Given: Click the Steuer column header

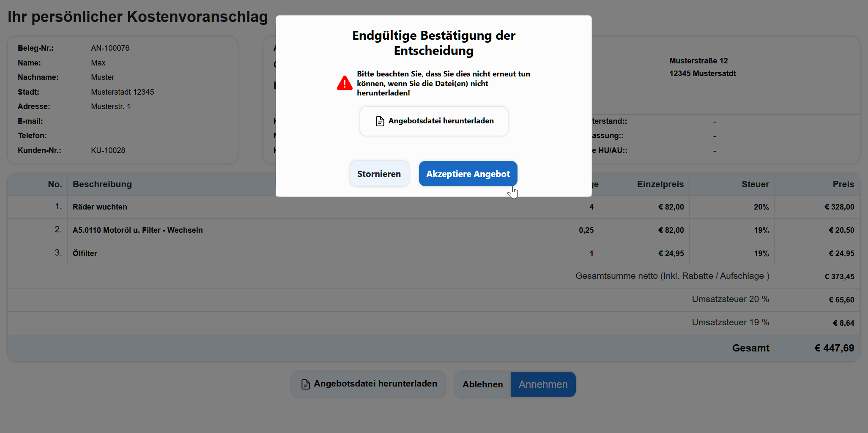Looking at the screenshot, I should point(756,184).
